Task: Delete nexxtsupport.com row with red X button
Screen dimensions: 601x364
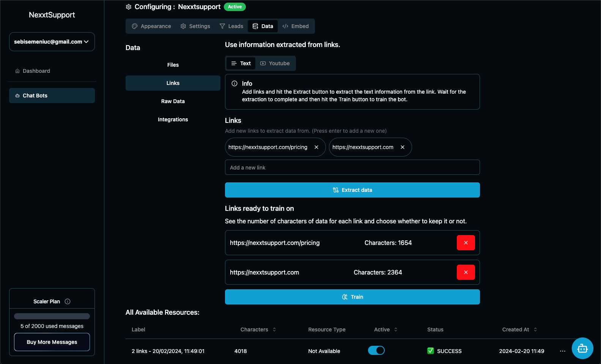Action: point(466,272)
